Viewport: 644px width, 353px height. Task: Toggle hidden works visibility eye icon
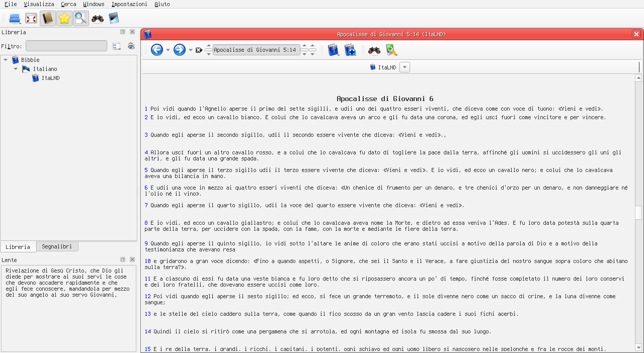tap(131, 46)
